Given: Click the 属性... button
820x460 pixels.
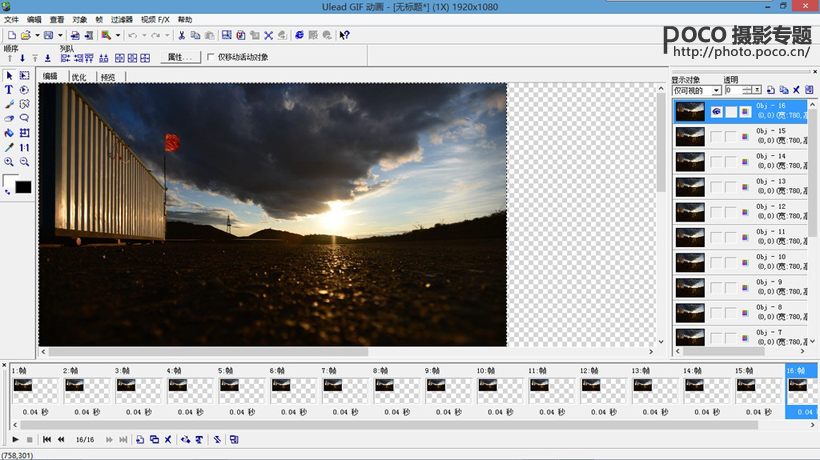Looking at the screenshot, I should pos(180,58).
